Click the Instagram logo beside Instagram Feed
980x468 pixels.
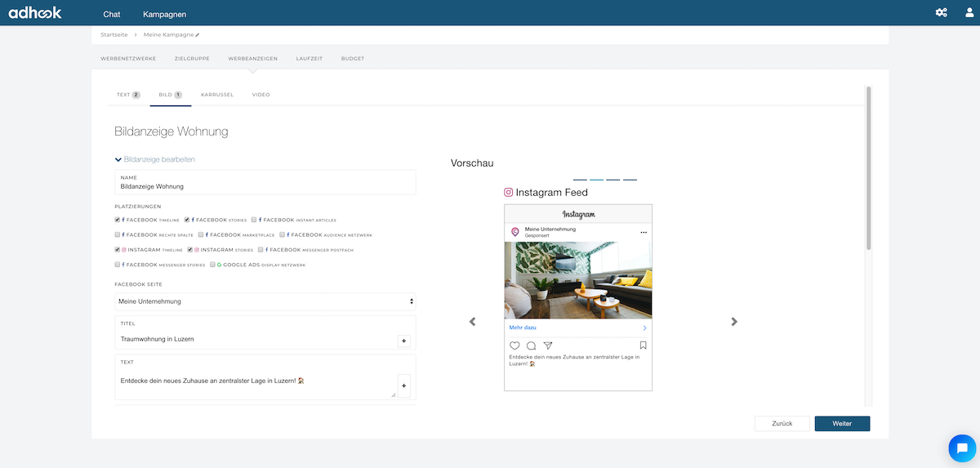[508, 193]
